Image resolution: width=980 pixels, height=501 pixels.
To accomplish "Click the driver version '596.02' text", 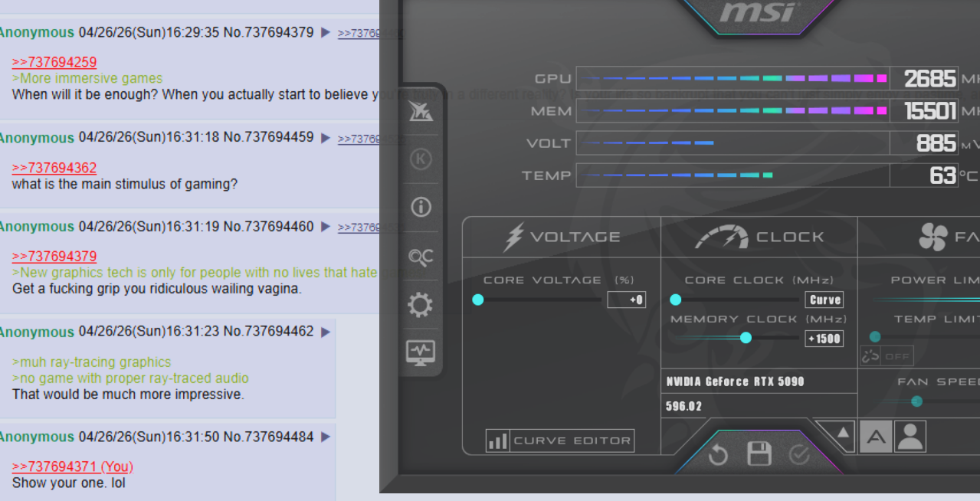I will tap(683, 407).
